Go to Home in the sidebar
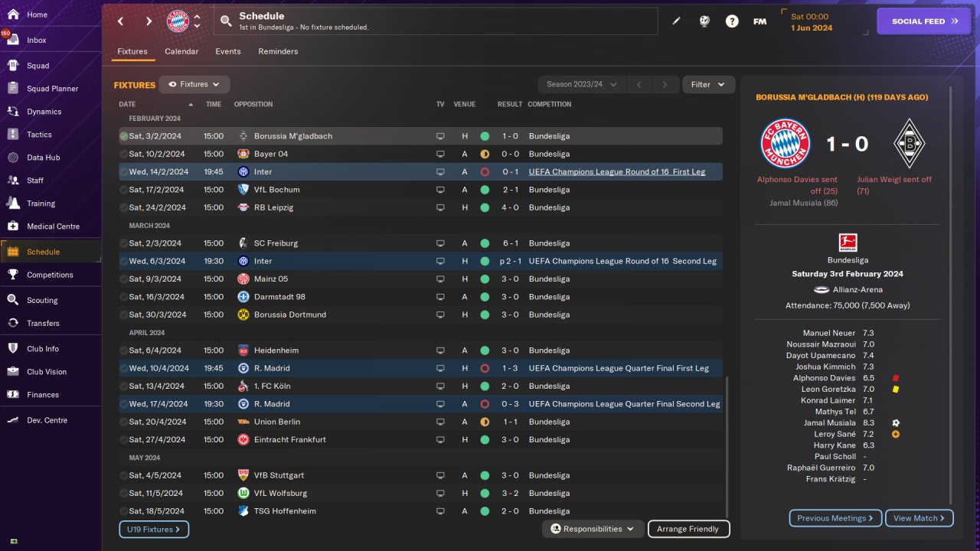This screenshot has height=551, width=980. point(51,15)
